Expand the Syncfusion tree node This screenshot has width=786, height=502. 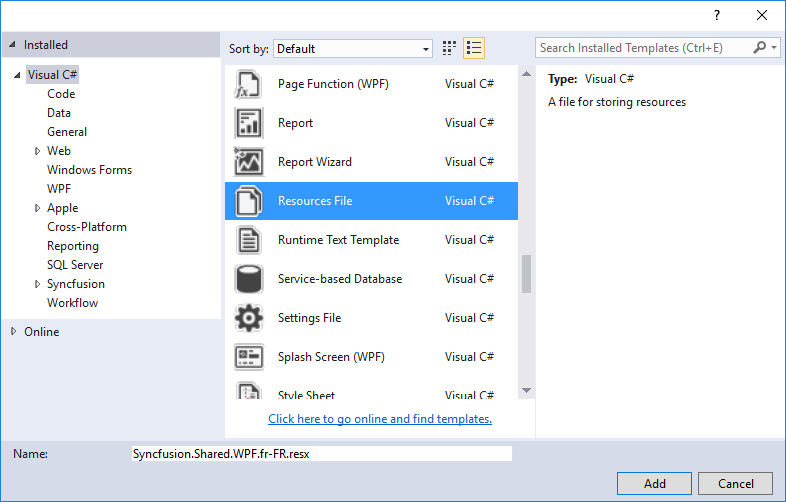tap(37, 284)
